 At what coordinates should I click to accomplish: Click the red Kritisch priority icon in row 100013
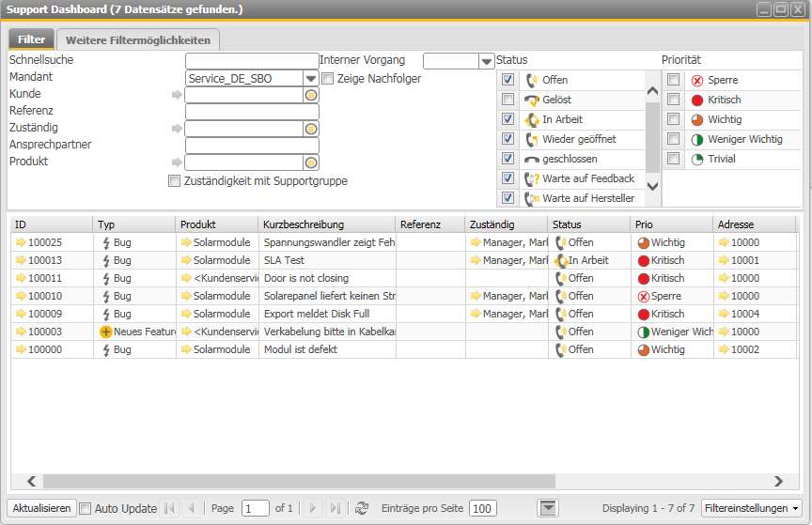point(643,260)
